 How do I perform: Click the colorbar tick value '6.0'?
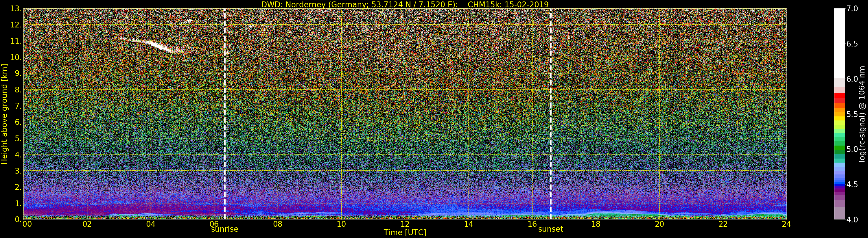[852, 79]
